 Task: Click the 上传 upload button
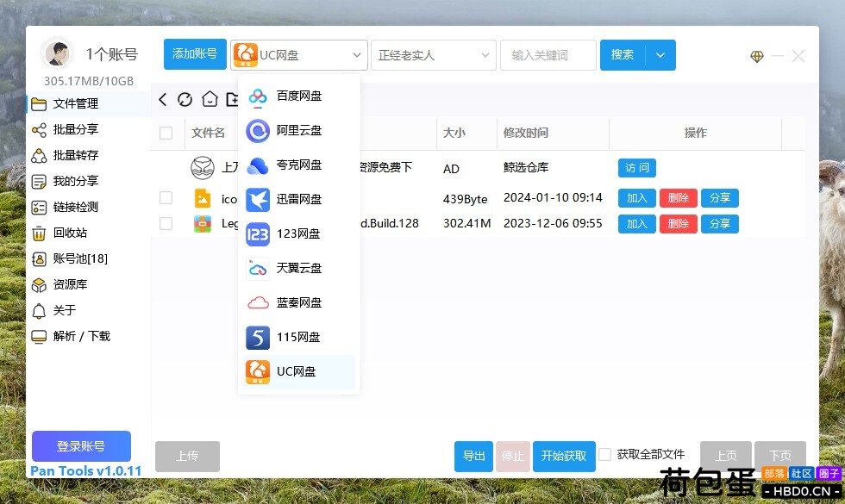click(x=188, y=456)
